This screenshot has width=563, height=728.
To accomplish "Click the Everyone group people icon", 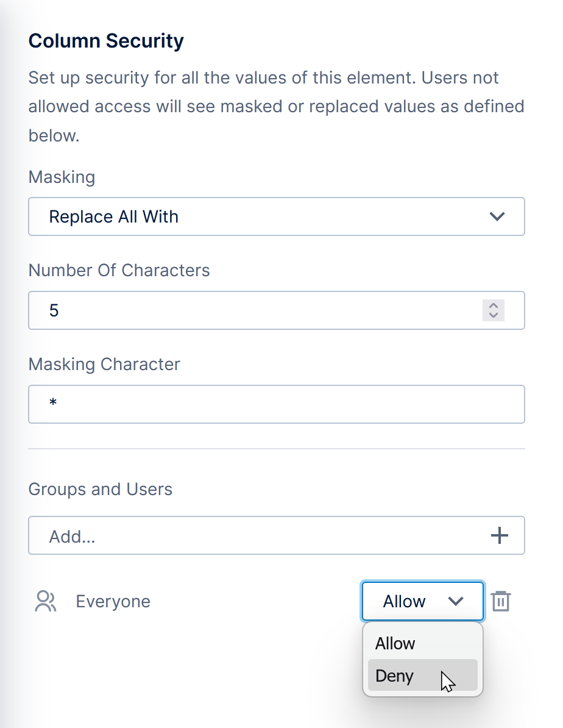I will coord(46,601).
